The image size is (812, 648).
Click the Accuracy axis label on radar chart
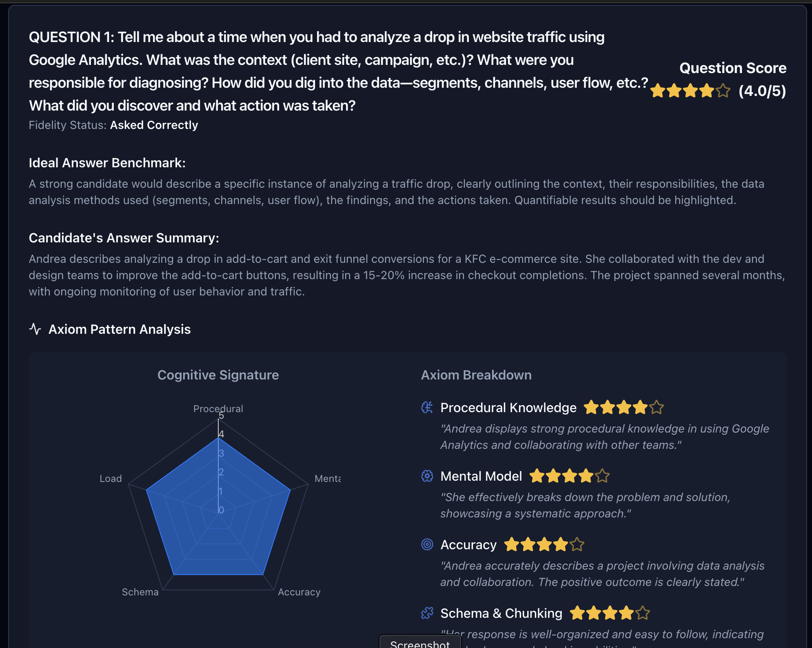coord(299,592)
